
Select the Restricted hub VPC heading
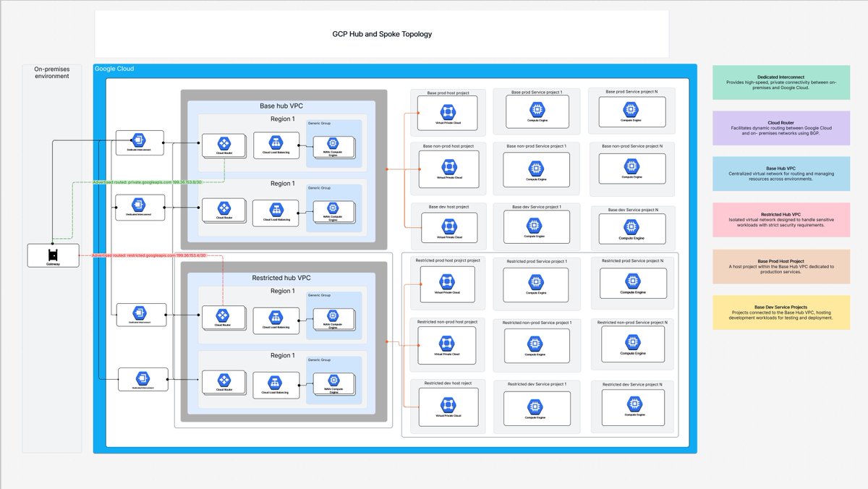(281, 278)
